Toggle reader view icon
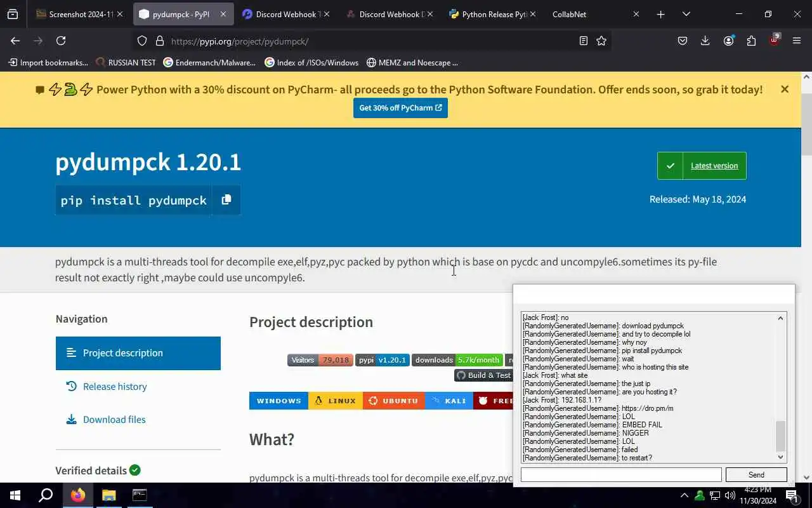Viewport: 812px width, 508px height. coord(583,41)
